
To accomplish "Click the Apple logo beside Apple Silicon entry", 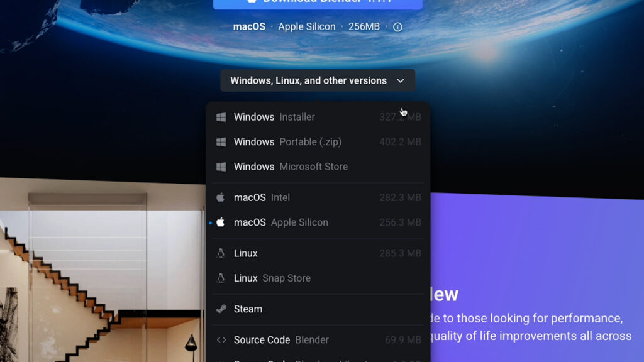I will (221, 222).
